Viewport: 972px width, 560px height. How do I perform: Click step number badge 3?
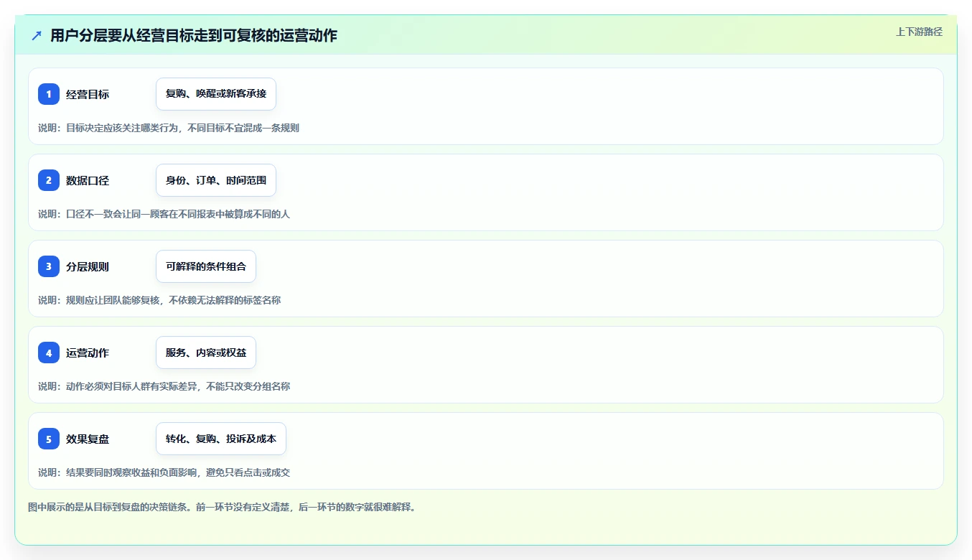49,266
